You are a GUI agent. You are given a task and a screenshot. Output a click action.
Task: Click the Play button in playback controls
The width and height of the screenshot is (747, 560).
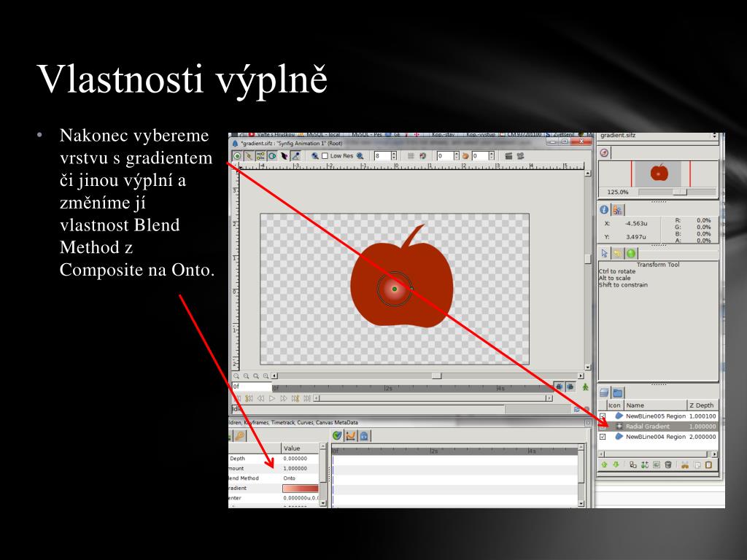[x=272, y=399]
